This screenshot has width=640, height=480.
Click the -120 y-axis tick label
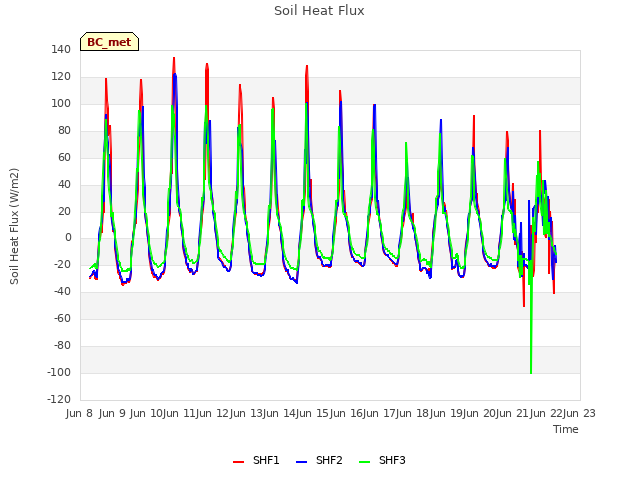(x=59, y=400)
